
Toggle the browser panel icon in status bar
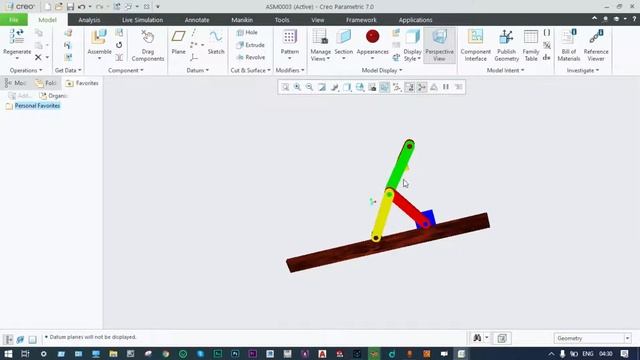20,339
